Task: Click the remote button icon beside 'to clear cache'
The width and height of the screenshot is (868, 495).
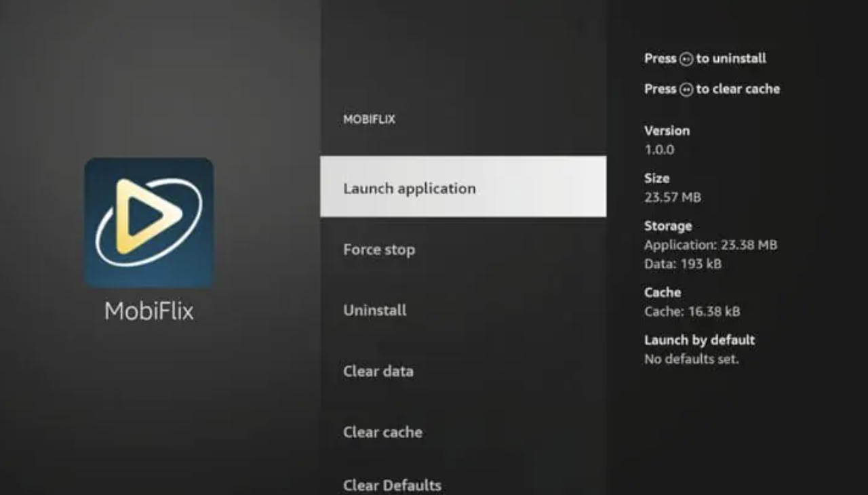Action: pyautogui.click(x=686, y=90)
